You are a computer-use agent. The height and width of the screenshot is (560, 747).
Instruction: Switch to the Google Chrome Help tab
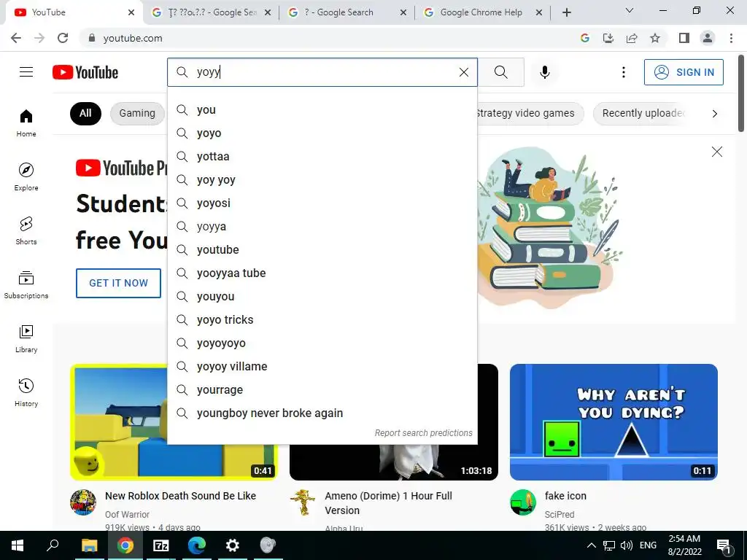481,12
